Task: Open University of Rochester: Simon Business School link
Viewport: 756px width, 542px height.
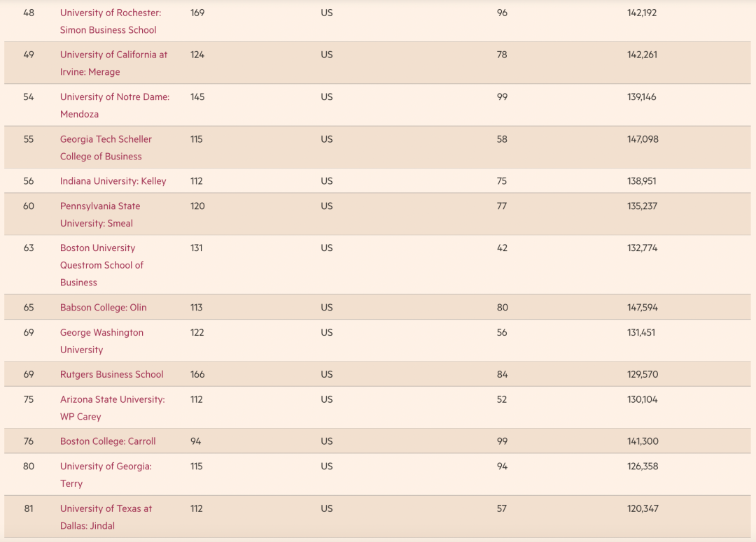Action: coord(110,13)
